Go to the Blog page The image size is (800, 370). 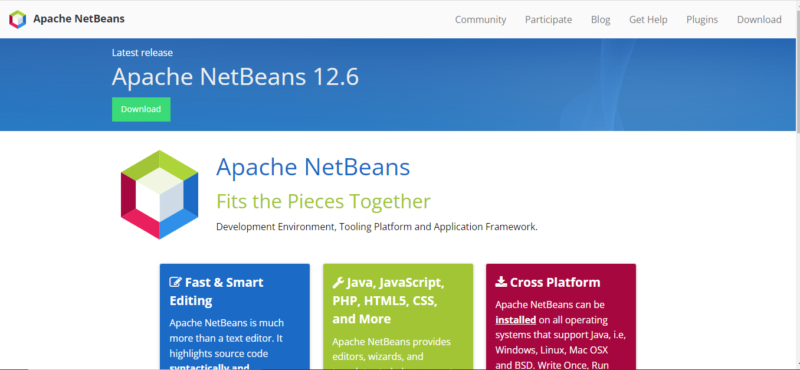(601, 19)
